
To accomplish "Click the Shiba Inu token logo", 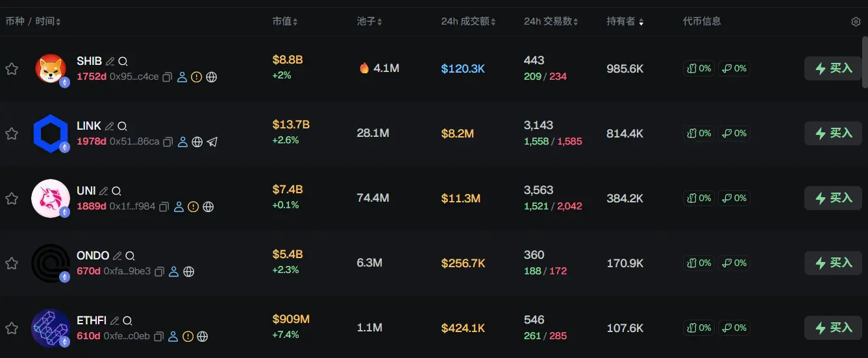I will pos(50,69).
